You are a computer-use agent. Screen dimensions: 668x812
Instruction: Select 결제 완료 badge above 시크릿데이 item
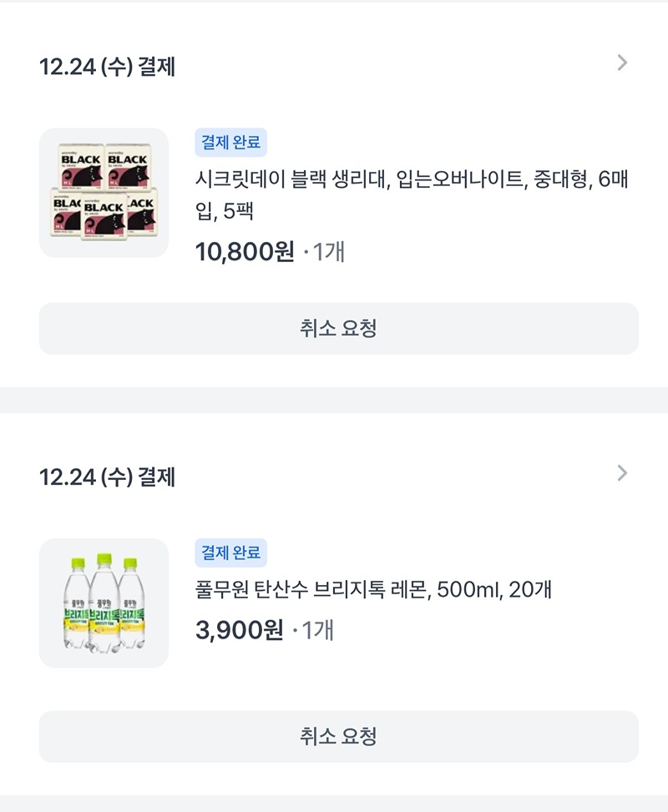click(x=230, y=142)
